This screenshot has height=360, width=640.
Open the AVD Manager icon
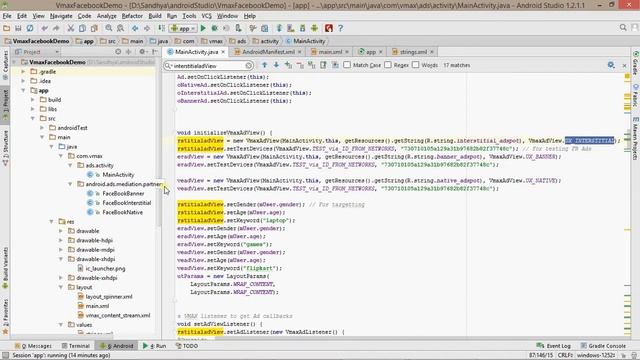click(291, 28)
